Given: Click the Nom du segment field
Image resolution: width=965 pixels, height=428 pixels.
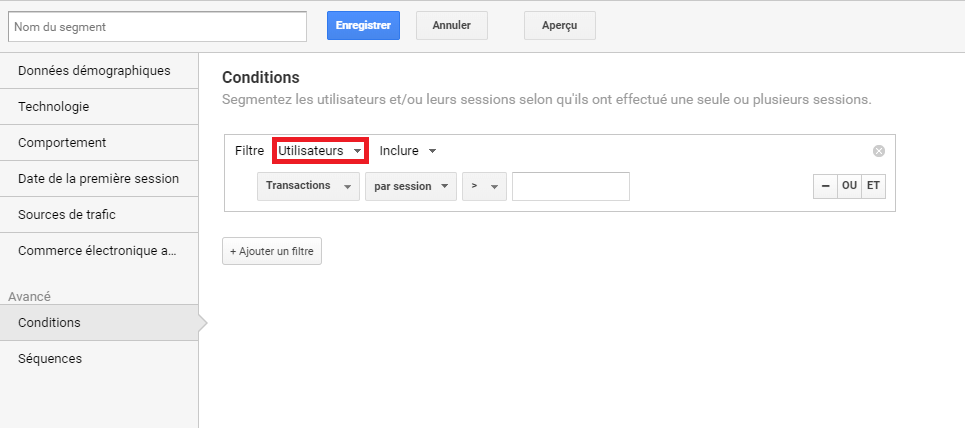Looking at the screenshot, I should 158,26.
